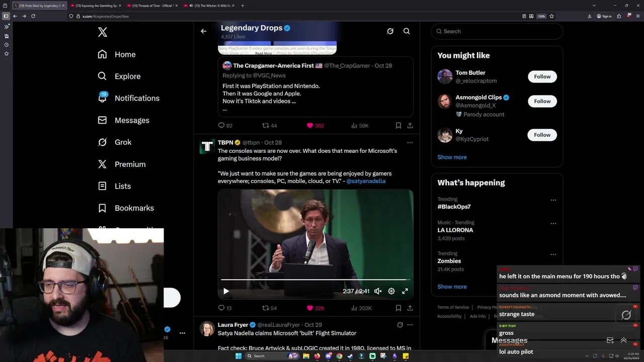The image size is (644, 362).
Task: Switch to Threads of Time browser tab
Action: (x=152, y=6)
